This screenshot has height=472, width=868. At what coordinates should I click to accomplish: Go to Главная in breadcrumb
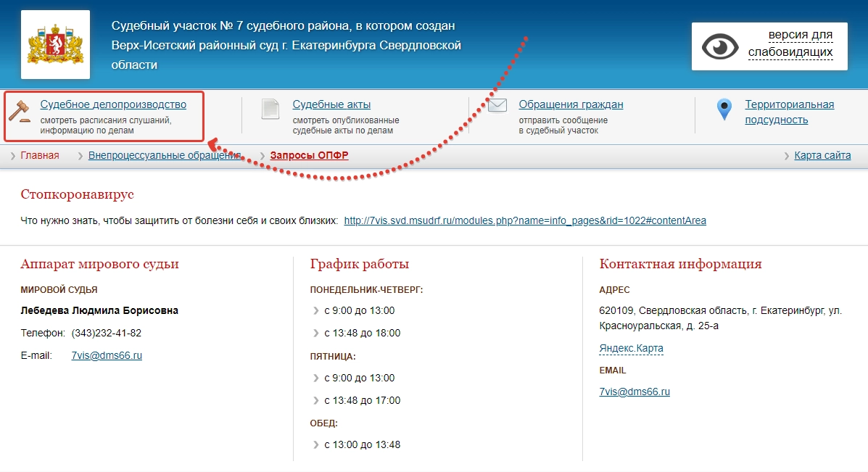tap(40, 155)
